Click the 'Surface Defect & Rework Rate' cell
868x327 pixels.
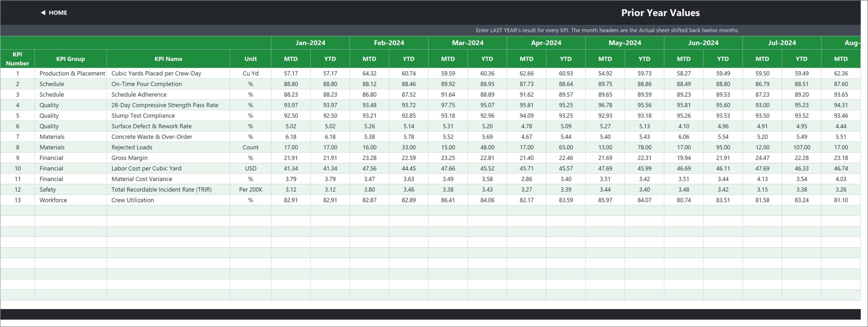coord(168,126)
